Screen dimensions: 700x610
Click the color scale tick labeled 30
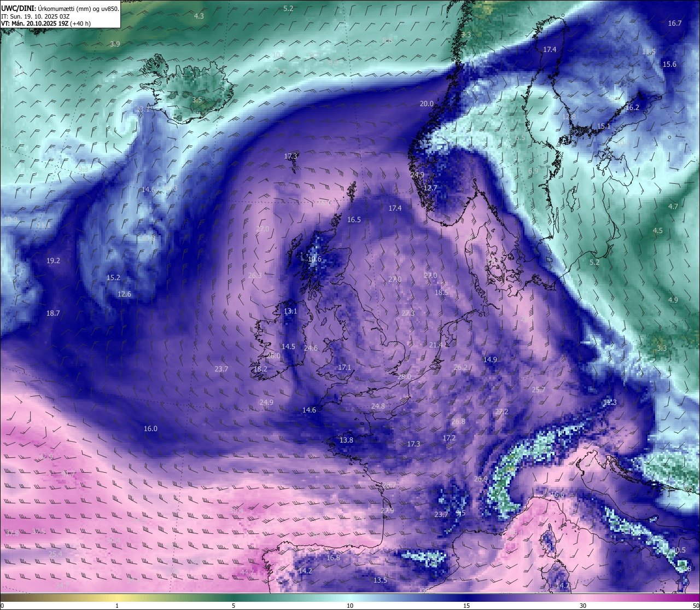pos(583,606)
